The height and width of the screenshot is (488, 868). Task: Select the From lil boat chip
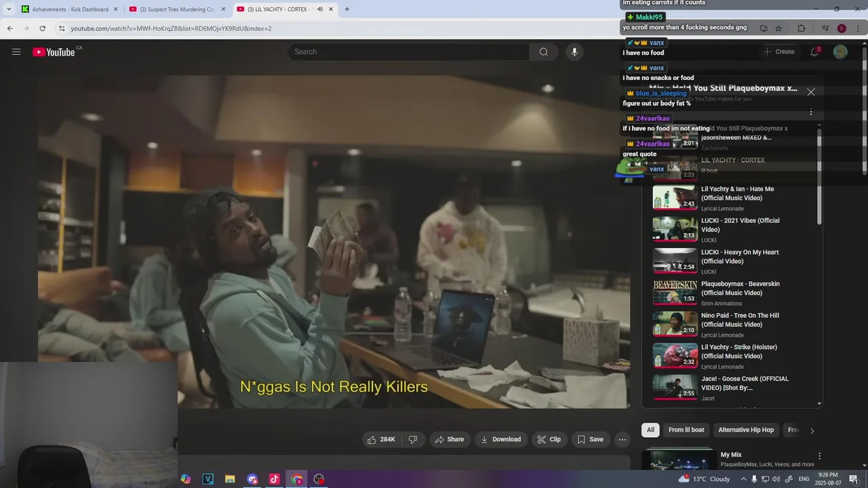(x=686, y=430)
